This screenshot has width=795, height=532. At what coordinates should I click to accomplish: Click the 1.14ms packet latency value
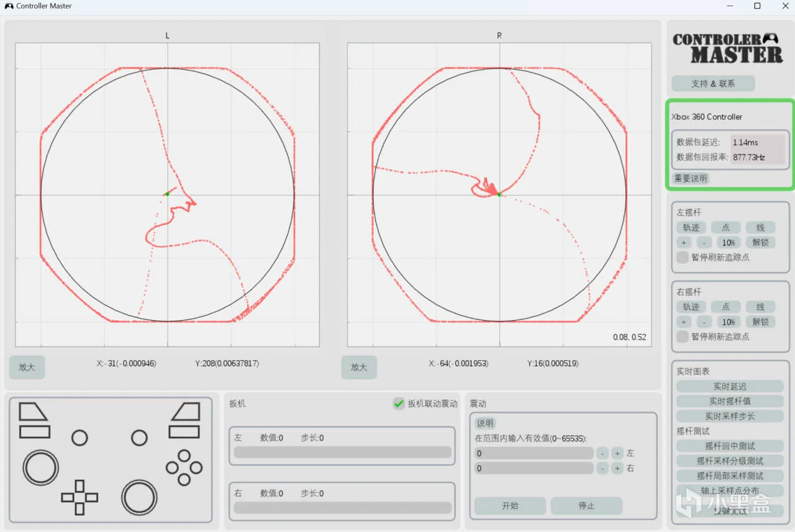[745, 142]
